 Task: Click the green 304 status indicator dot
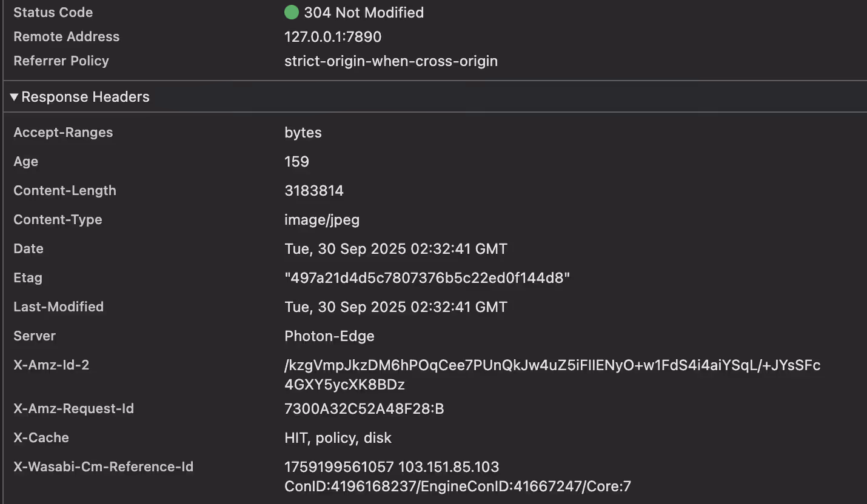pyautogui.click(x=292, y=12)
